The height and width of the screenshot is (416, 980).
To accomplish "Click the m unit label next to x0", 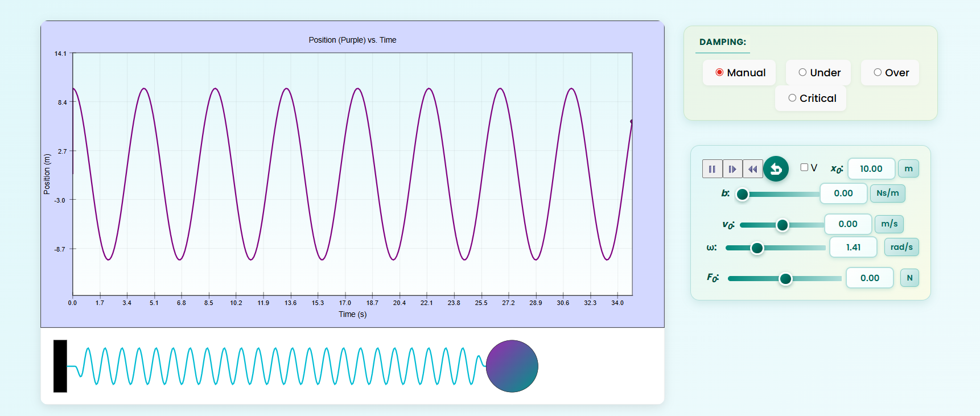I will click(x=908, y=168).
